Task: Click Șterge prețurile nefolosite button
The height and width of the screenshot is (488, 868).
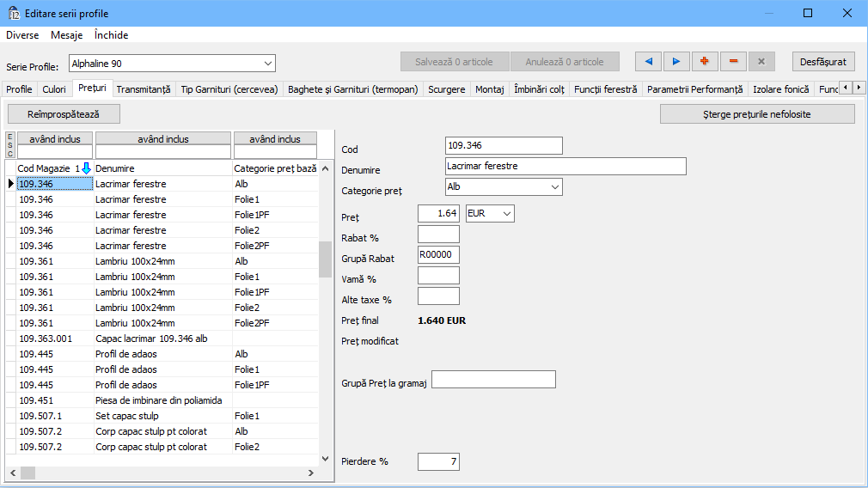Action: coord(757,114)
